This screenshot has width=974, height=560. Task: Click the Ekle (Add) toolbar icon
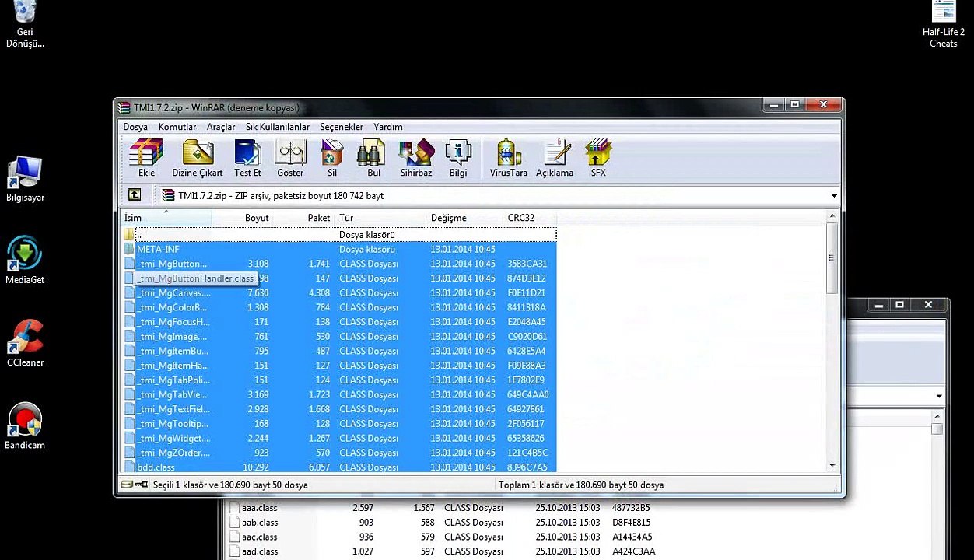(x=146, y=158)
